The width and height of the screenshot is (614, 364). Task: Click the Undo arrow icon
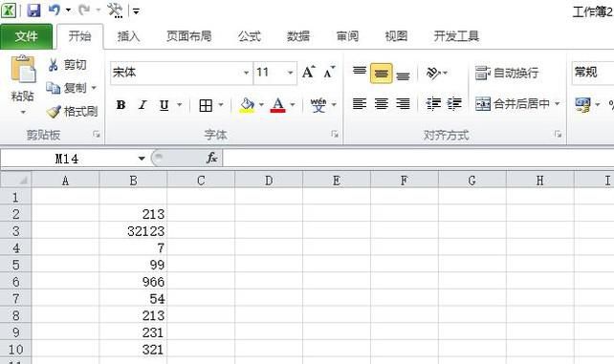(x=55, y=10)
